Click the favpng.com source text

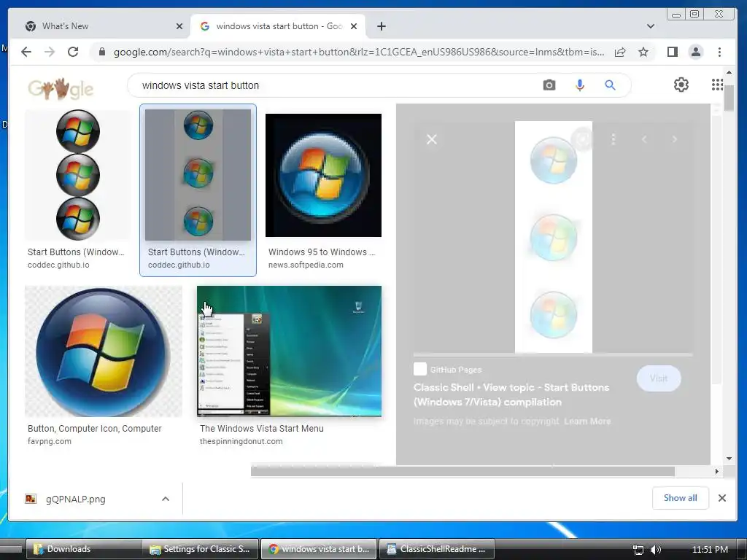(x=50, y=441)
